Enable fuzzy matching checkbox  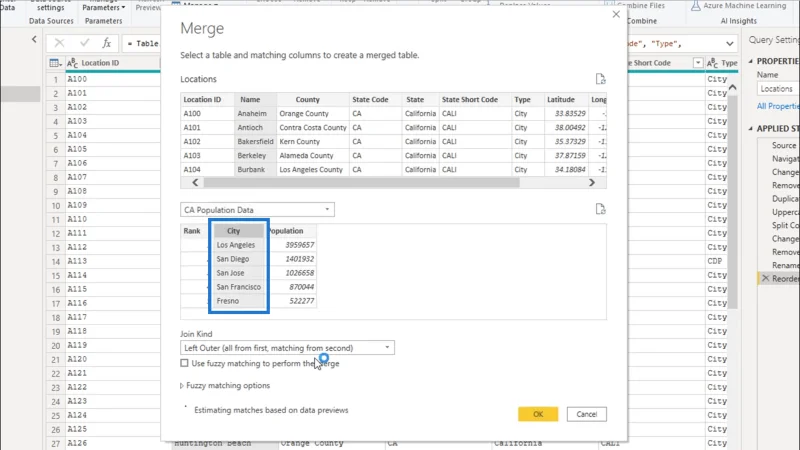[x=184, y=363]
